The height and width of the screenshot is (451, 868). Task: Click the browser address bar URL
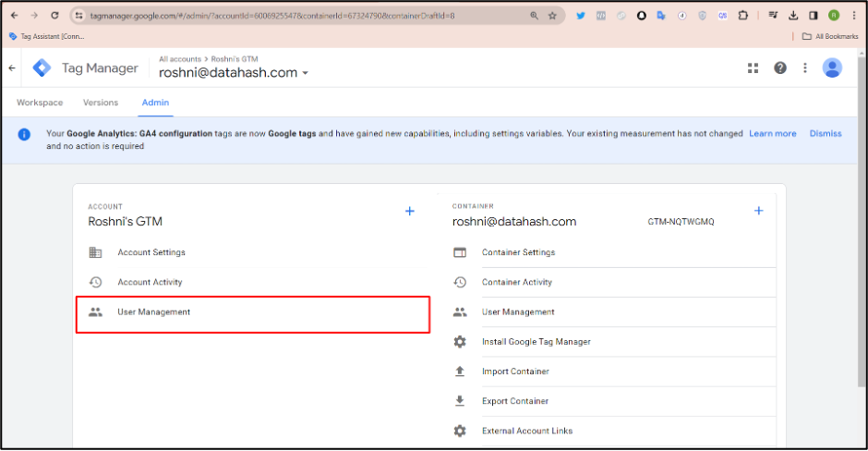tap(272, 16)
